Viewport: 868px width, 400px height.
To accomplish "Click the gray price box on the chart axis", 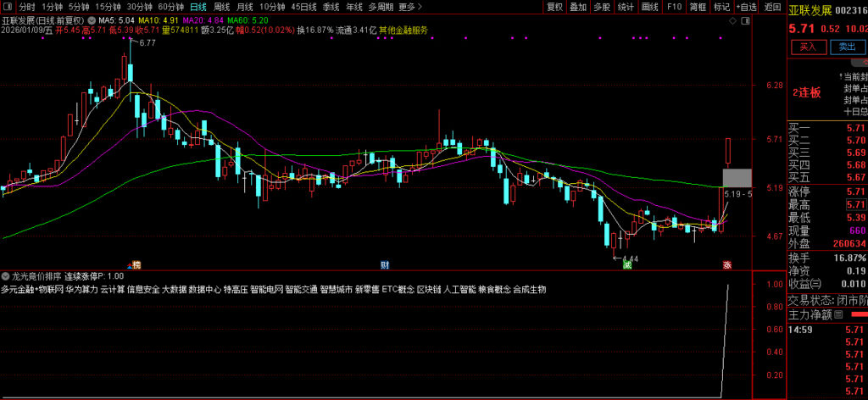I will 737,178.
